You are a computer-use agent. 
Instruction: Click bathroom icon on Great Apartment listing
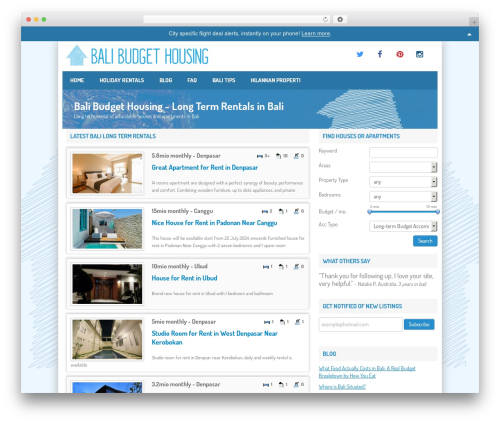[x=278, y=156]
